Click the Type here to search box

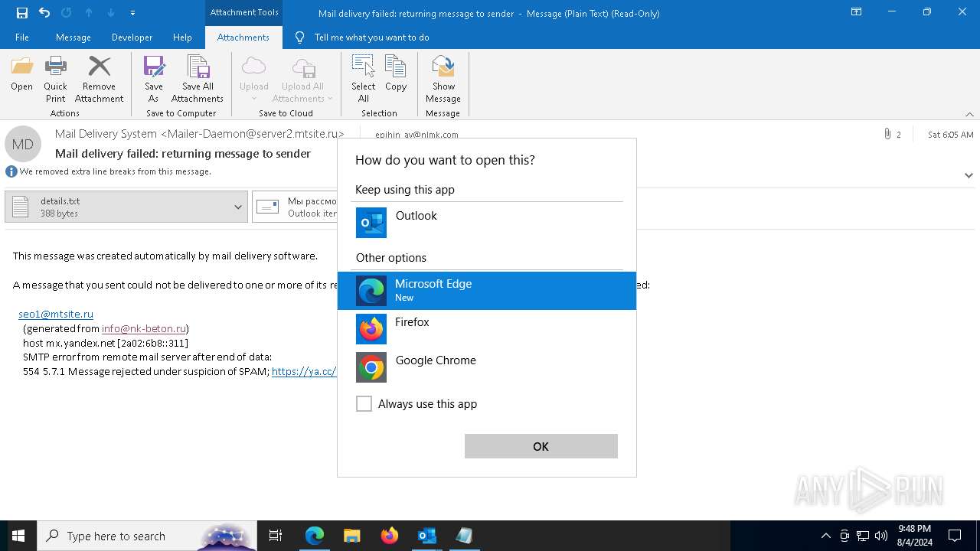click(147, 536)
